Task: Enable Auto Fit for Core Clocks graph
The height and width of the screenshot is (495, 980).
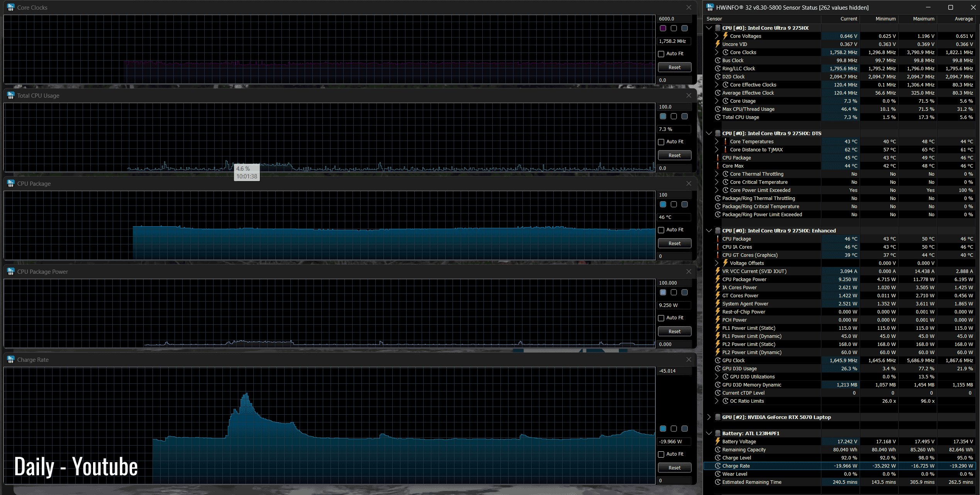Action: pyautogui.click(x=661, y=54)
